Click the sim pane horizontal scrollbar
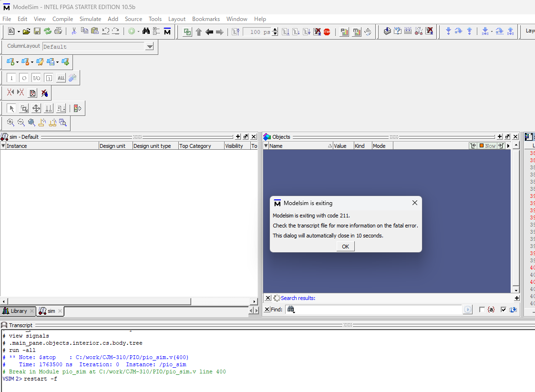535x392 pixels. tap(128, 301)
